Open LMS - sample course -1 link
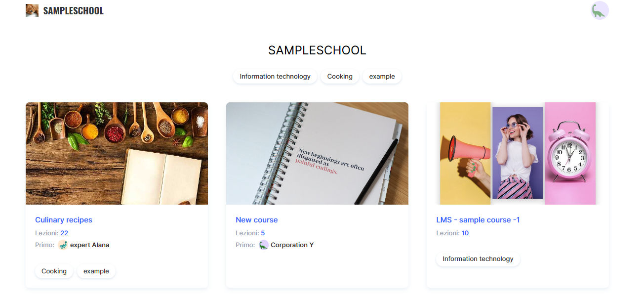The height and width of the screenshot is (304, 644). click(478, 220)
